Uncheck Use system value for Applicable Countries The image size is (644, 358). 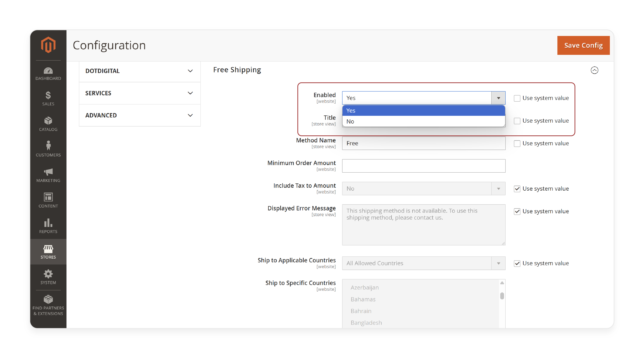point(517,263)
